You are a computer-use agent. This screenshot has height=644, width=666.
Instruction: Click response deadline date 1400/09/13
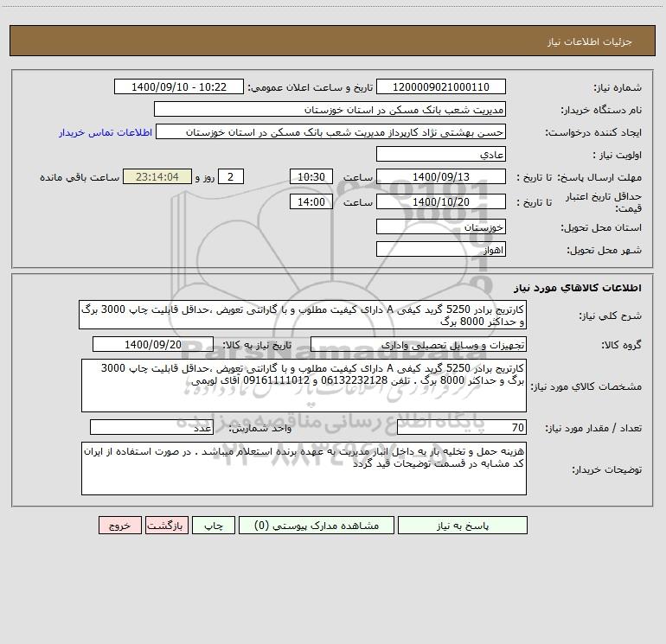441,176
